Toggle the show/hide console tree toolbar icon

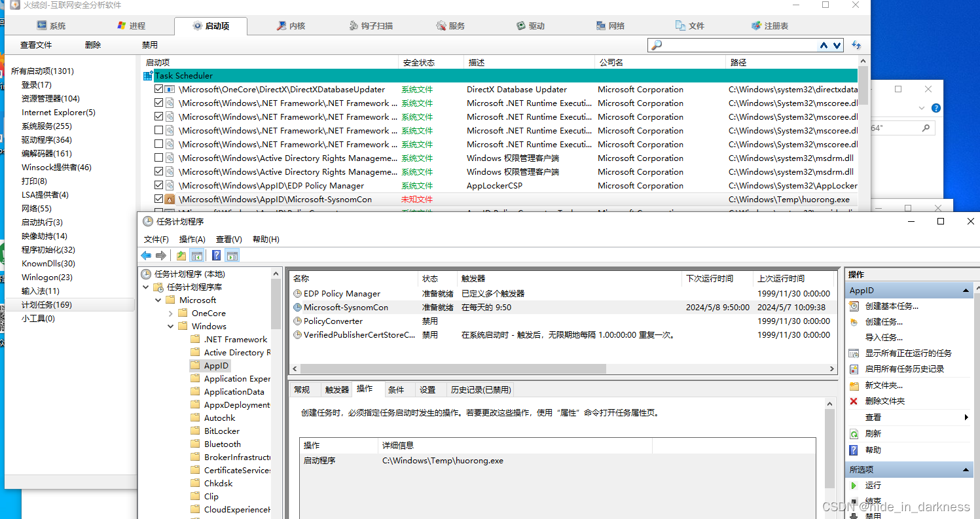coord(196,255)
